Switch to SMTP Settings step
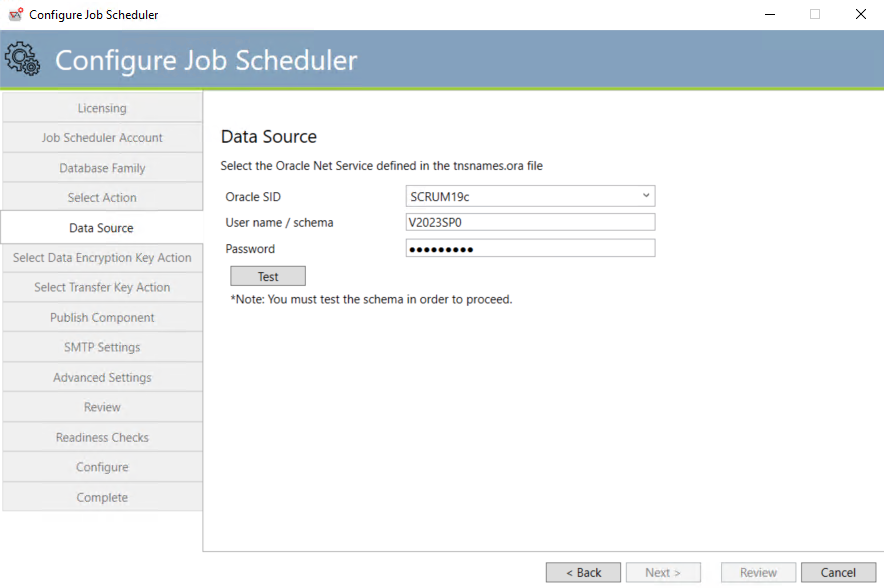Screen dimensions: 884x588 click(102, 347)
